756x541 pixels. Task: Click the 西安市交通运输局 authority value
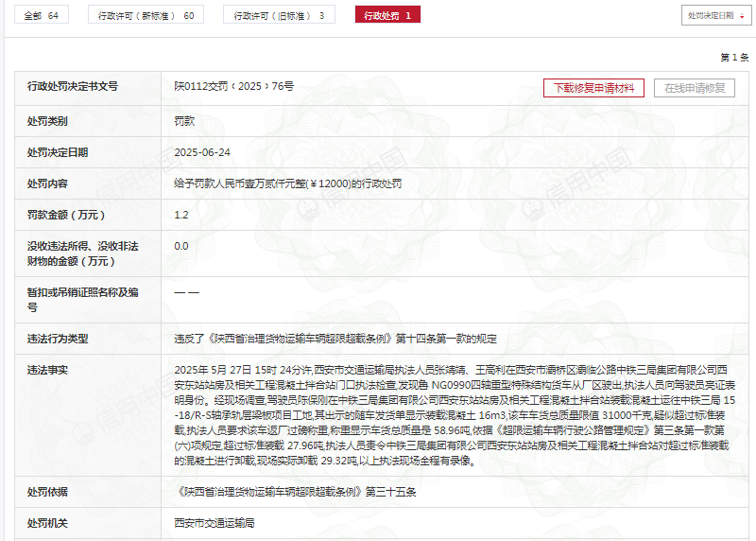(215, 523)
